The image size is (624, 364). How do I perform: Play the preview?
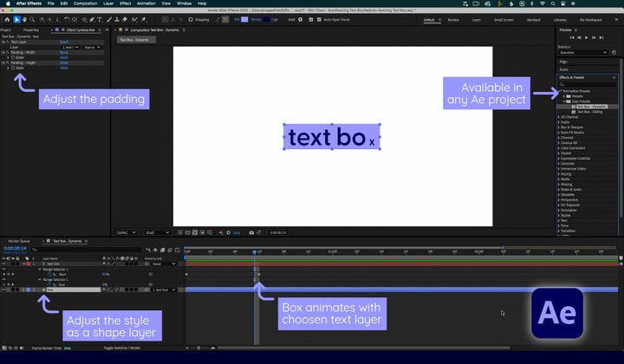point(586,37)
